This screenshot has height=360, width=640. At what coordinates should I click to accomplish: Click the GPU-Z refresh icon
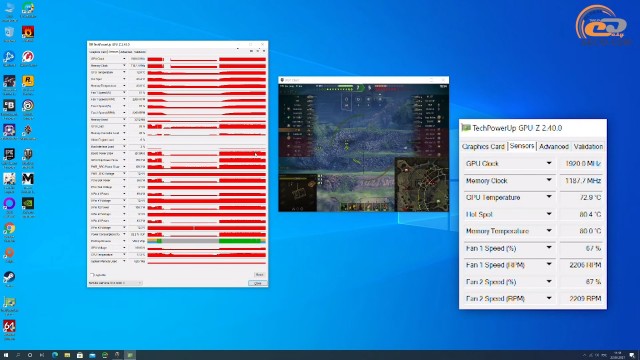coord(258,51)
